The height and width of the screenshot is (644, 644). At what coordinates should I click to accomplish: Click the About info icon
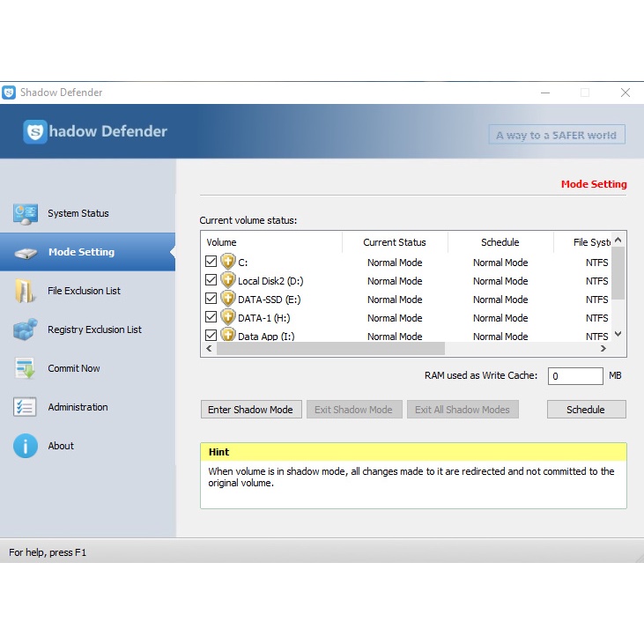pyautogui.click(x=25, y=446)
